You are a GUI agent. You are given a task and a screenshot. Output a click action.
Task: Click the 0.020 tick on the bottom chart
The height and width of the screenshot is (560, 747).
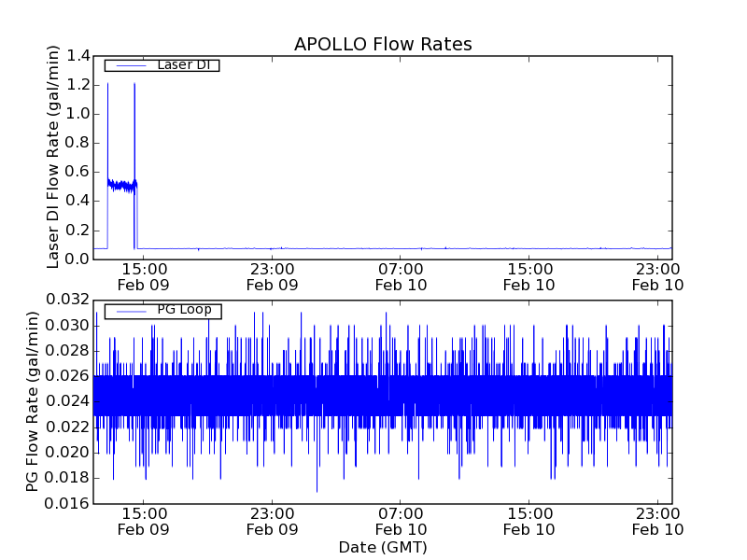[67, 453]
